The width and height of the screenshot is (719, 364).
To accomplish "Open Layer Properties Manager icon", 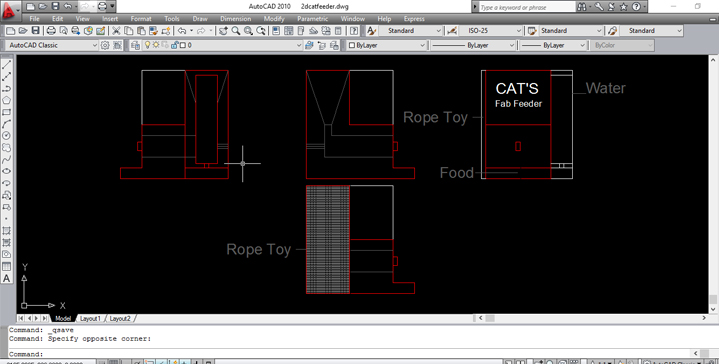I will point(135,45).
